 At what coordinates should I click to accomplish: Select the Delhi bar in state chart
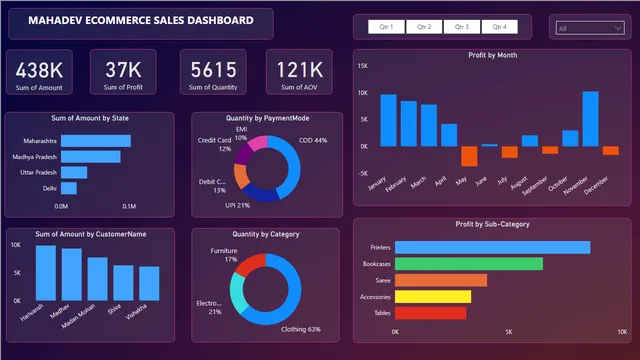coord(69,188)
